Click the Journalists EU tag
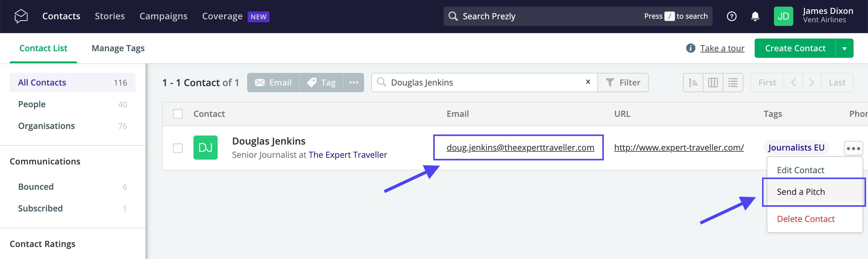This screenshot has height=259, width=868. coord(796,148)
